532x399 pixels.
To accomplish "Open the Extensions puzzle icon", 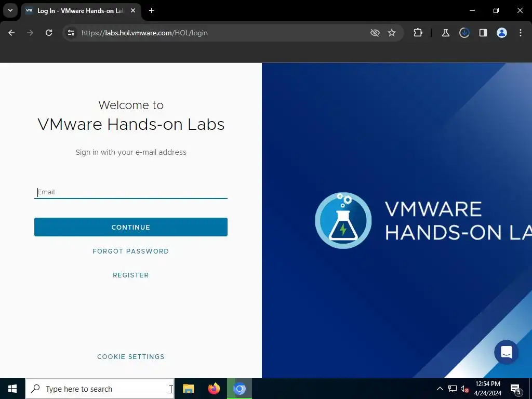I will click(418, 33).
